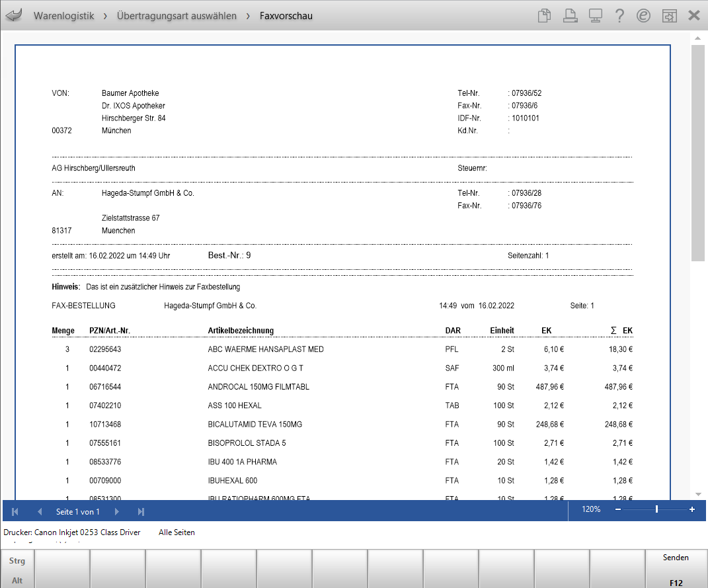Click the printer icon in header

[570, 15]
